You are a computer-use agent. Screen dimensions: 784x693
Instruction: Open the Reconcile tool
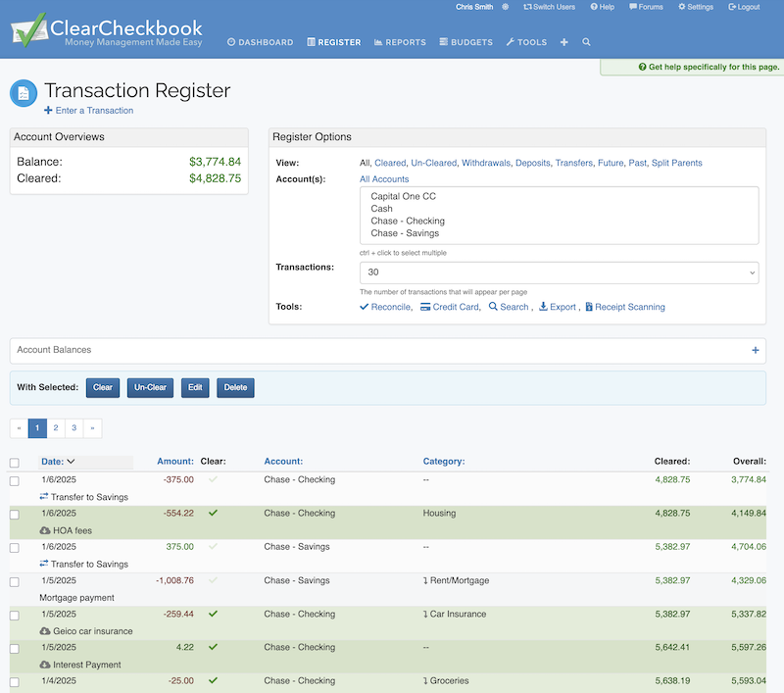(393, 307)
